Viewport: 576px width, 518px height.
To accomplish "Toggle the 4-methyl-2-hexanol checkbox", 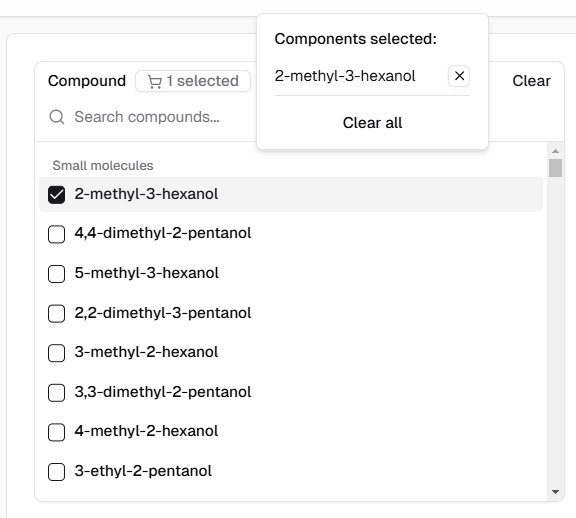I will pyautogui.click(x=57, y=432).
